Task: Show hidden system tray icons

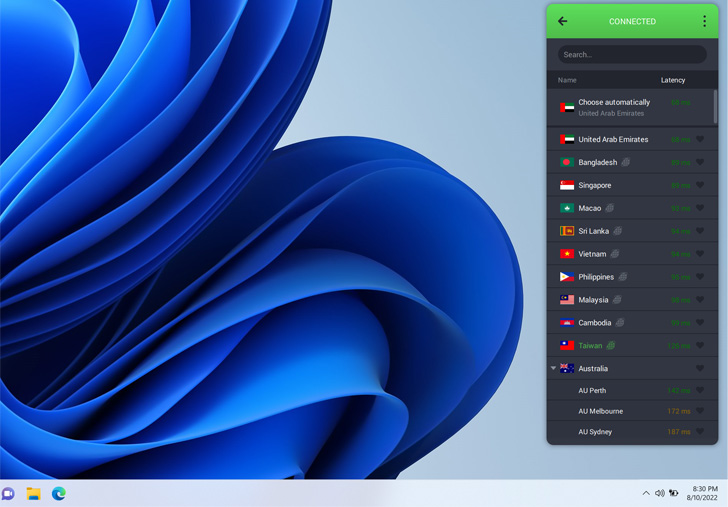Action: [646, 493]
